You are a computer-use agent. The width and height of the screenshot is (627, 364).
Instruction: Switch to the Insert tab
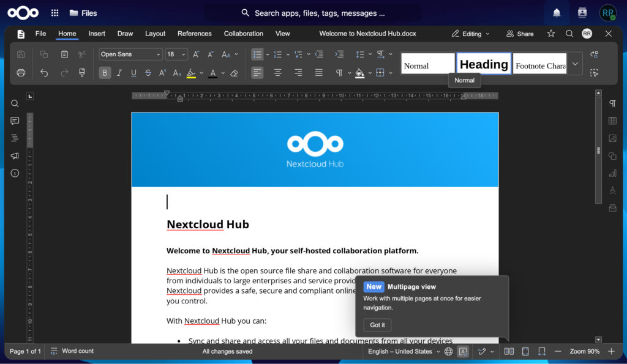tap(97, 34)
